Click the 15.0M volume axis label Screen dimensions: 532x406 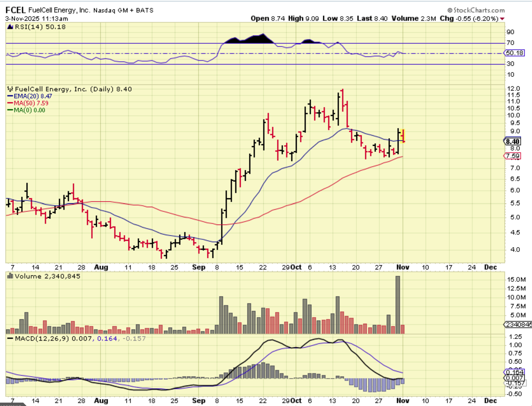click(516, 280)
